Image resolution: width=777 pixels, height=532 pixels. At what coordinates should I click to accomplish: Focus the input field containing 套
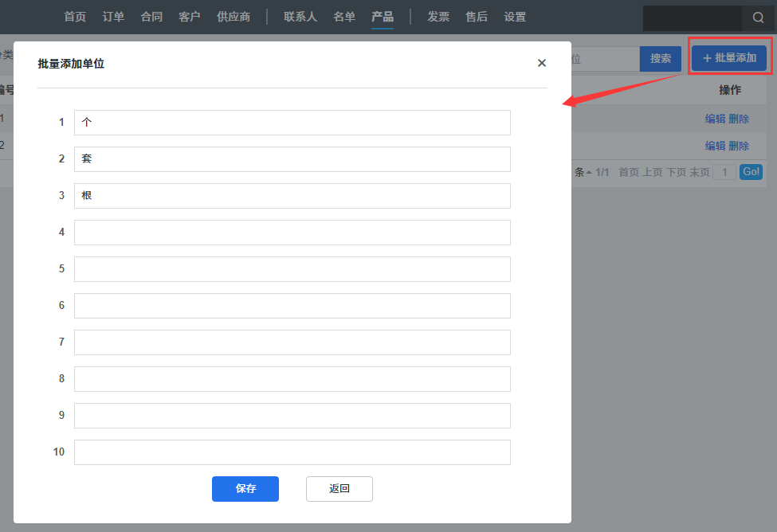point(292,159)
